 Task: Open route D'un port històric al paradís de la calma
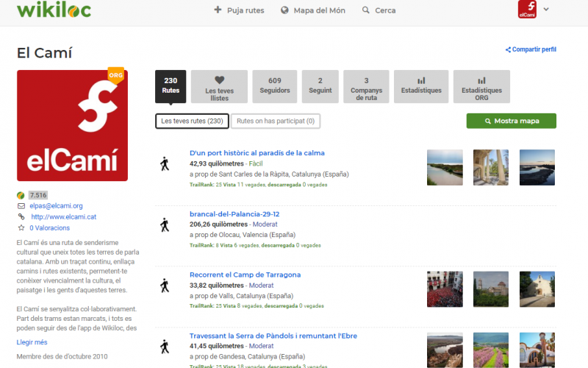257,153
